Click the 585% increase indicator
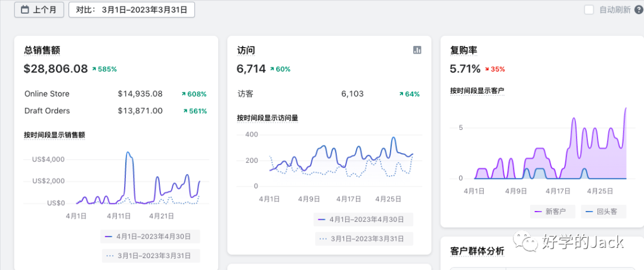644x270 pixels. click(105, 69)
